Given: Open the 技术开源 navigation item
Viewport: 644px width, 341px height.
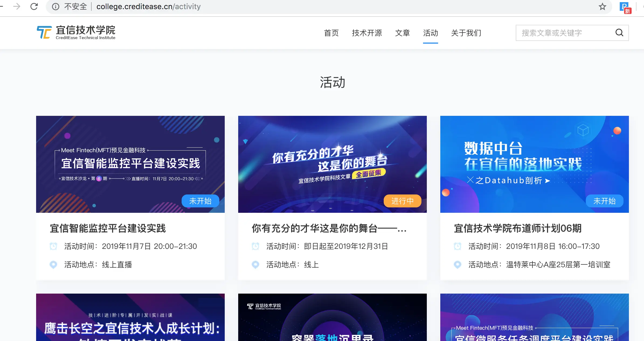Looking at the screenshot, I should pyautogui.click(x=367, y=33).
